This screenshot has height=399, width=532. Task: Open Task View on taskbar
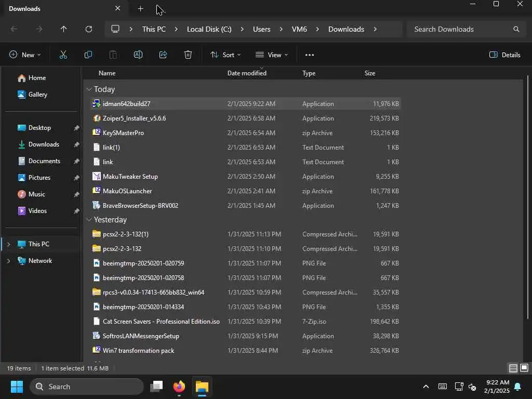(x=156, y=387)
